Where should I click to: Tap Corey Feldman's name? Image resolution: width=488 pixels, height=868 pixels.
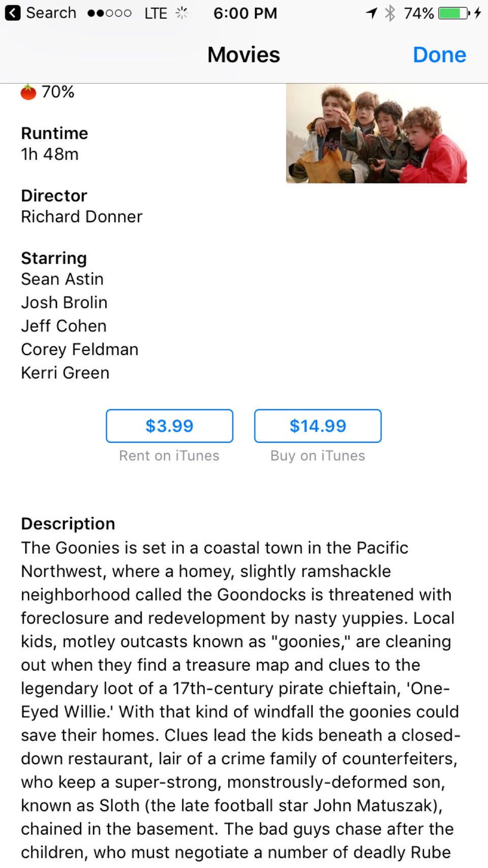point(80,349)
